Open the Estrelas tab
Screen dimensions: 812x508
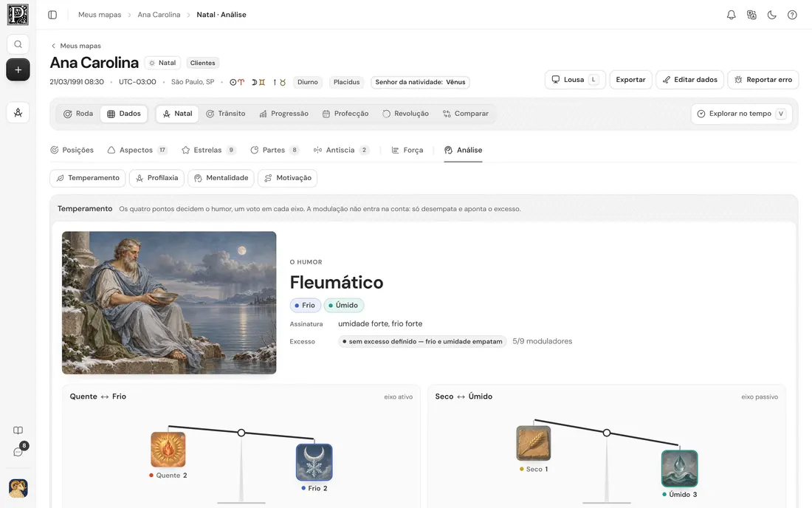tap(209, 150)
